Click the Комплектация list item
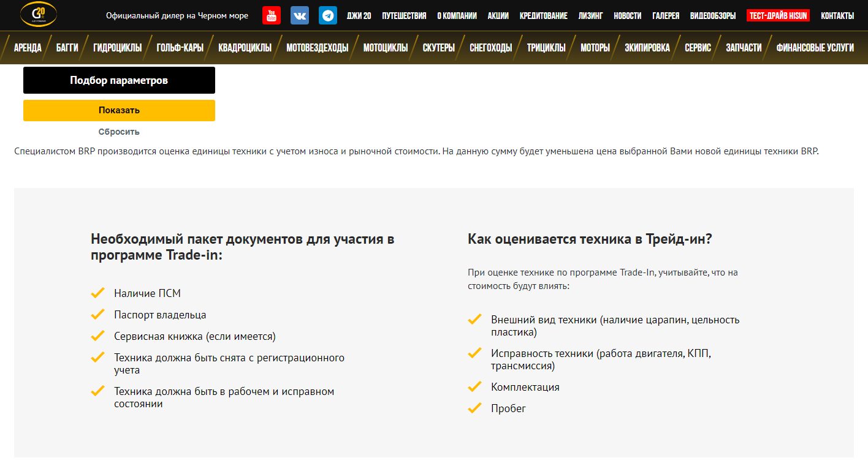 [x=525, y=387]
